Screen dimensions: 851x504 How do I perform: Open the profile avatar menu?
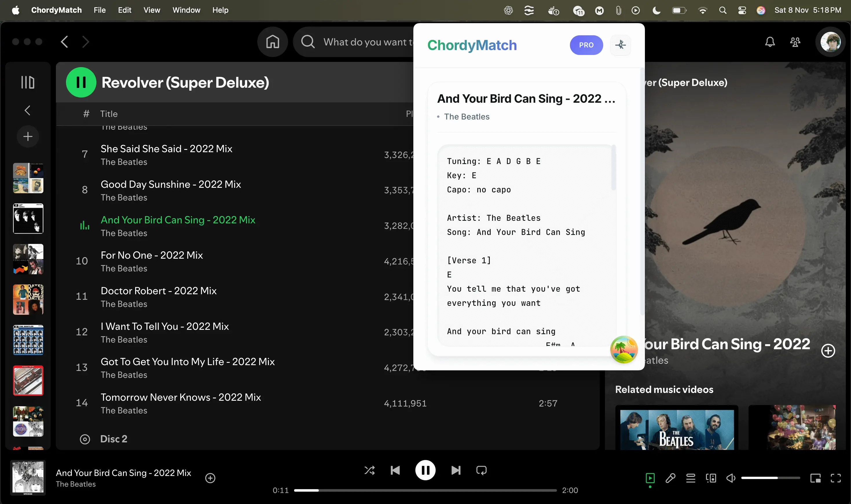(830, 42)
